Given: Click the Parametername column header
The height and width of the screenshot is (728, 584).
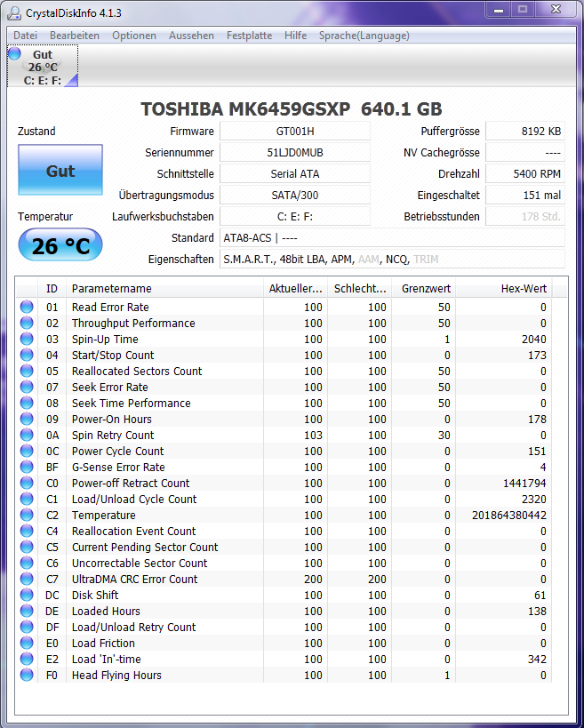Looking at the screenshot, I should pyautogui.click(x=164, y=288).
